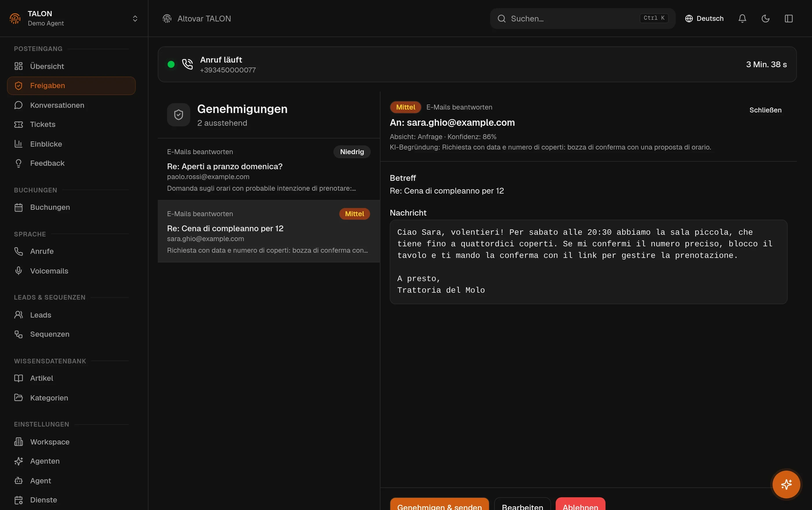The height and width of the screenshot is (510, 812).
Task: Focus the Suchen search field
Action: tap(582, 19)
